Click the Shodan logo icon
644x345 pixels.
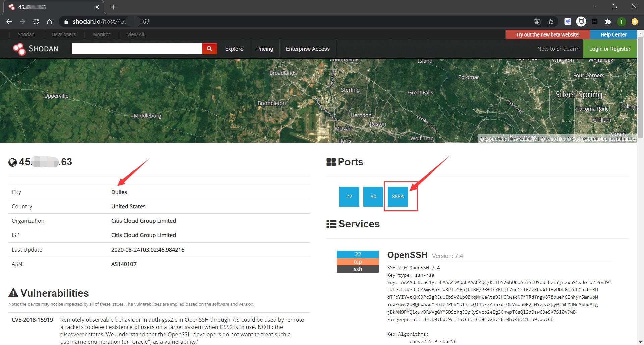[19, 49]
